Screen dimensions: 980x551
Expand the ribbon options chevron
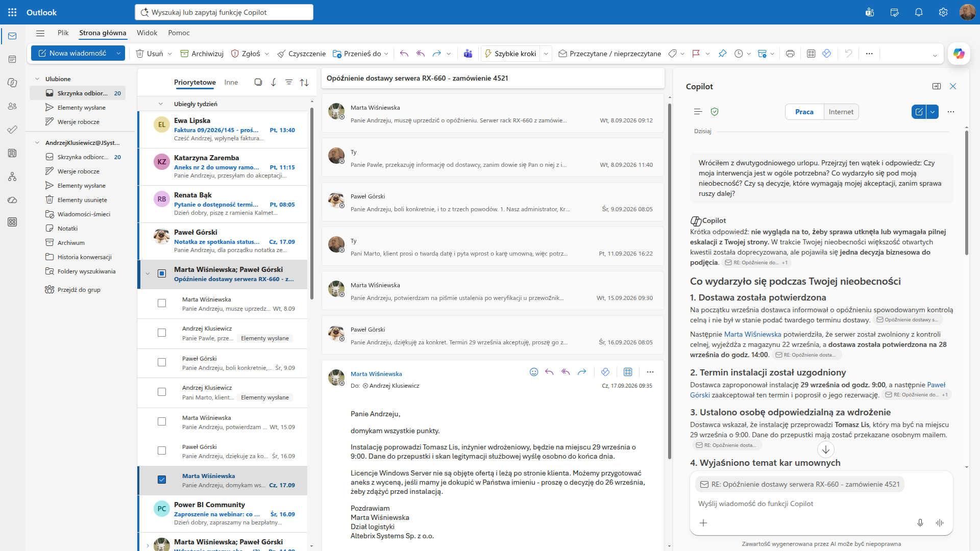[935, 56]
